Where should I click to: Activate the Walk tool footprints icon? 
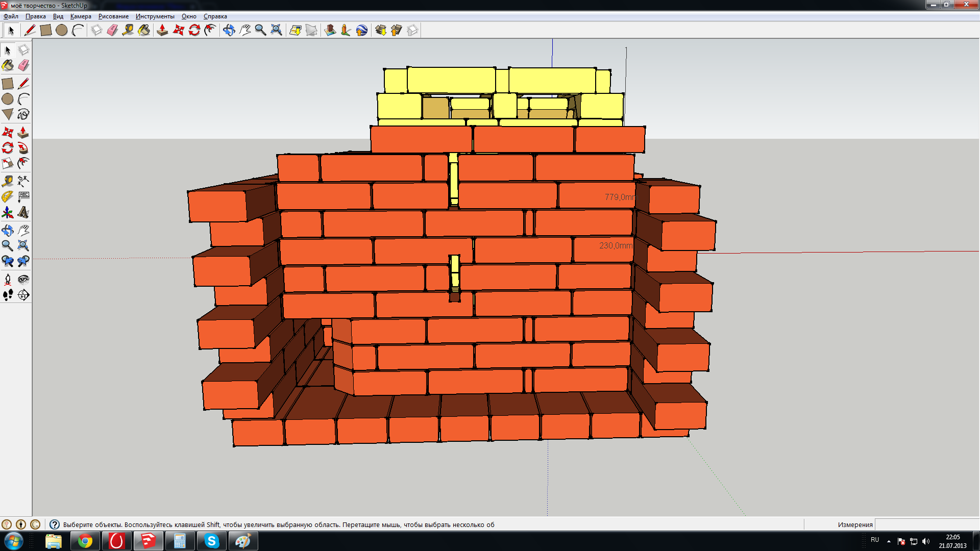point(8,295)
